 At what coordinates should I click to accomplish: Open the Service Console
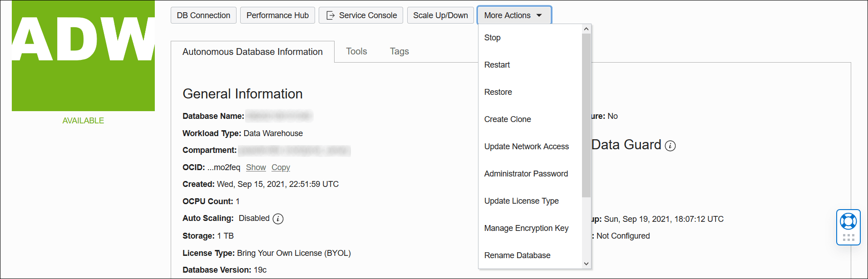click(x=361, y=15)
